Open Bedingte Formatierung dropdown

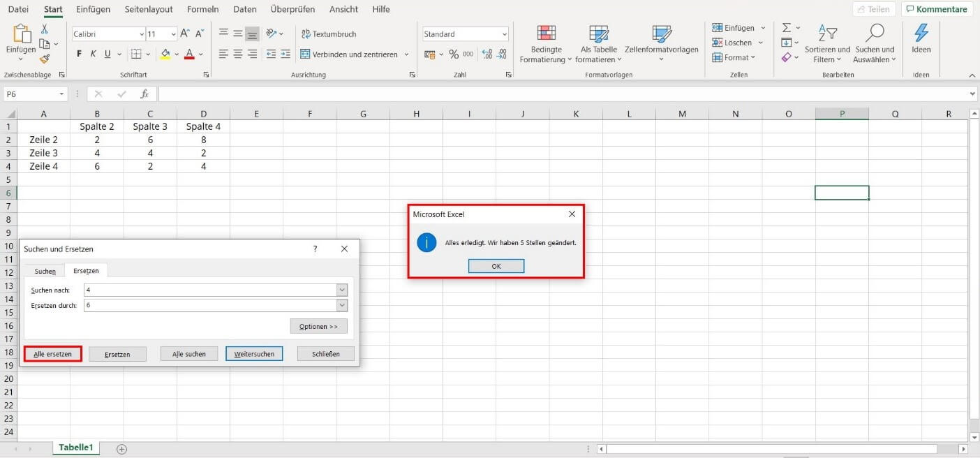[x=546, y=44]
